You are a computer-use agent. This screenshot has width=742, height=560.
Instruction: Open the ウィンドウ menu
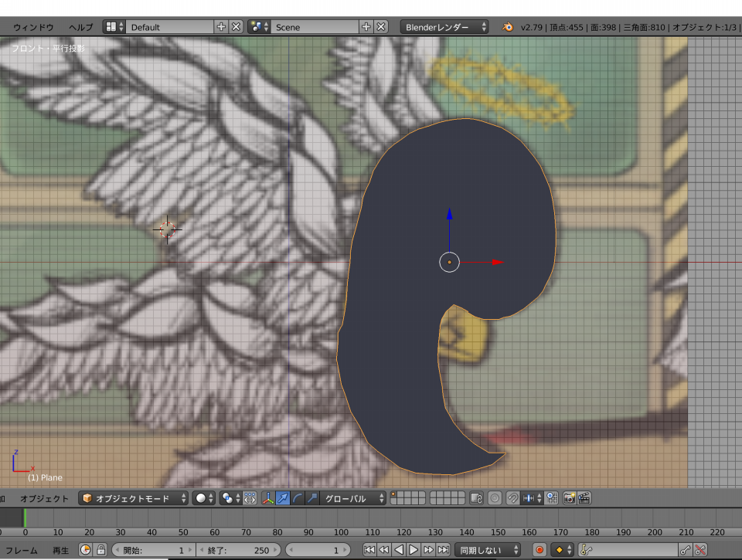33,27
